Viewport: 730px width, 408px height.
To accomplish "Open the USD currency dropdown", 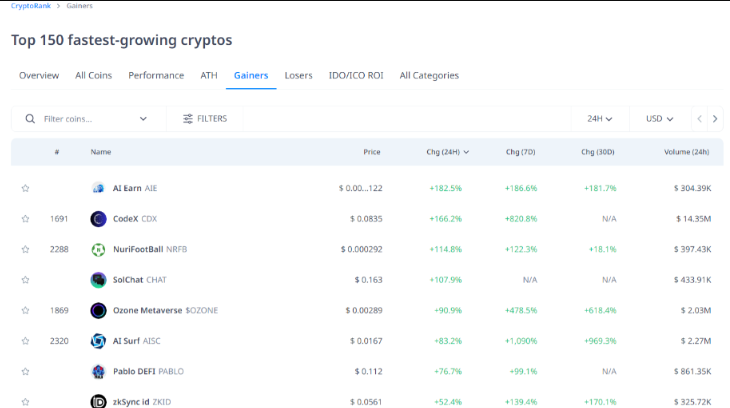I will 659,119.
